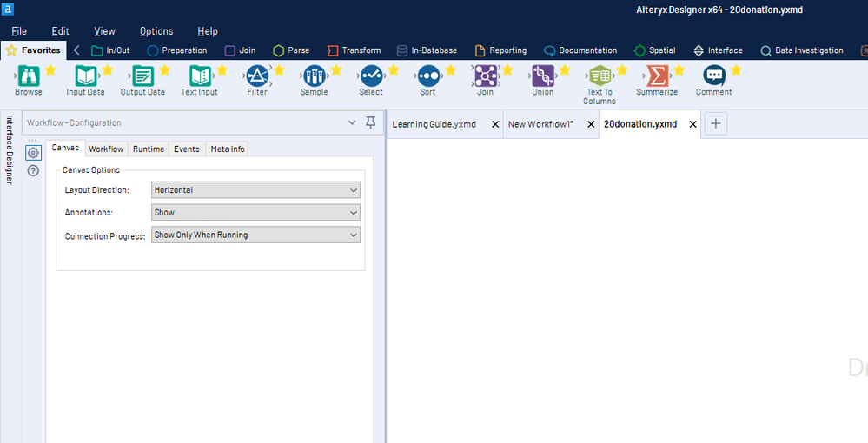Image resolution: width=868 pixels, height=443 pixels.
Task: Unfavorite the Summarize tool star
Action: tap(679, 69)
